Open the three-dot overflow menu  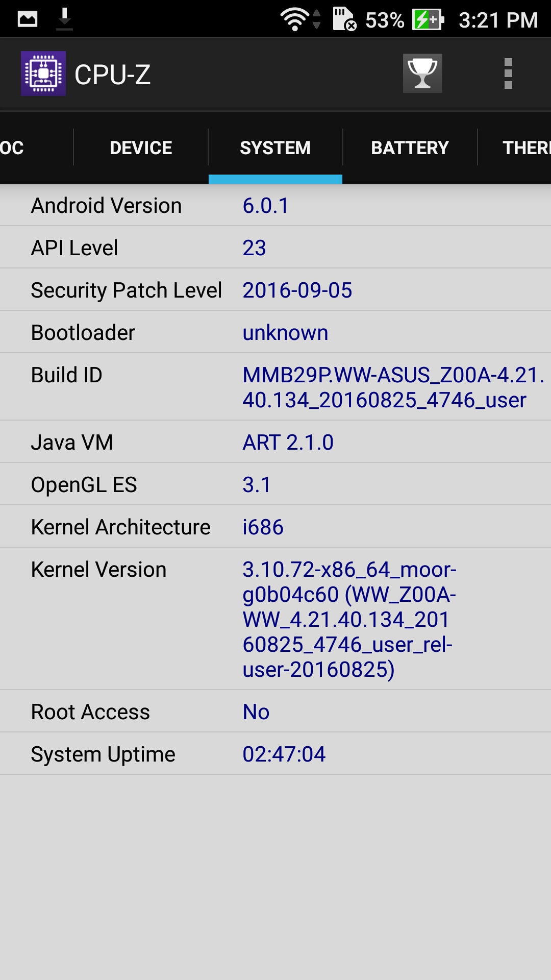coord(508,73)
